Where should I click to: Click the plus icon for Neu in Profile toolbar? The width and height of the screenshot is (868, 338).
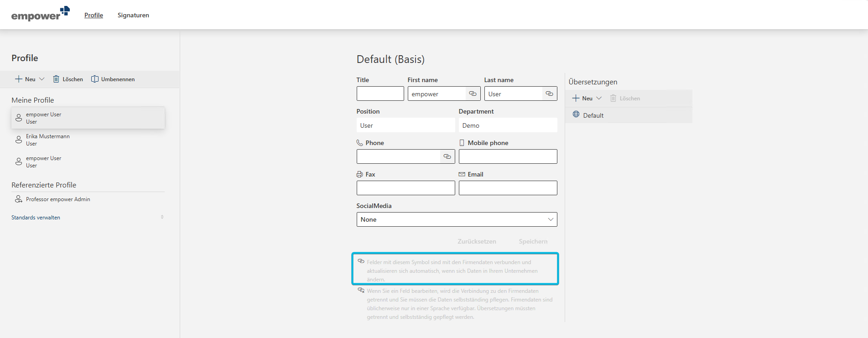click(x=19, y=79)
